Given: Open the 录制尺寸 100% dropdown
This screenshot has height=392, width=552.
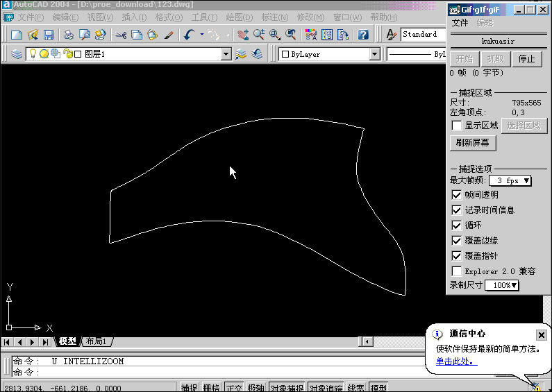Looking at the screenshot, I should [501, 285].
